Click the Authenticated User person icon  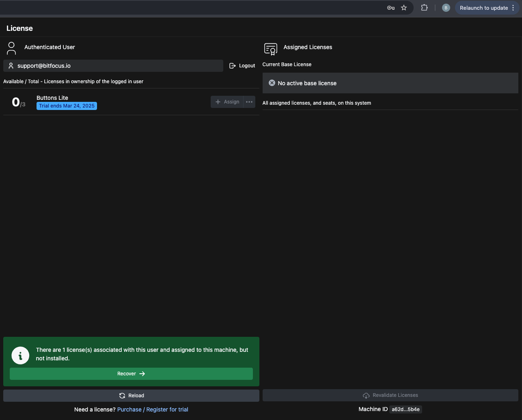click(11, 48)
